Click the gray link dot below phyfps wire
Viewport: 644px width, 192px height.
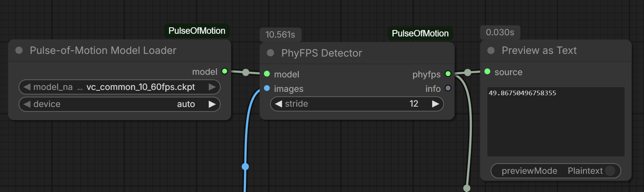[467, 188]
